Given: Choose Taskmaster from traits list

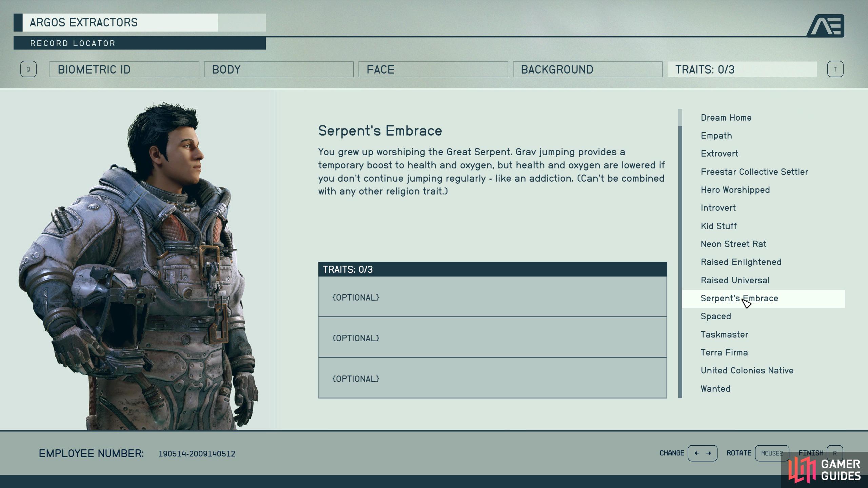Looking at the screenshot, I should click(724, 334).
